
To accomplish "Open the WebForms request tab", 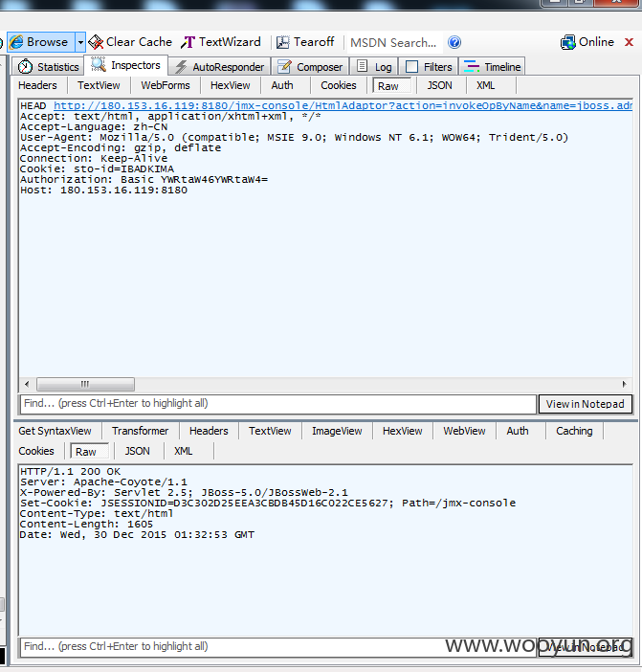I will tap(166, 85).
